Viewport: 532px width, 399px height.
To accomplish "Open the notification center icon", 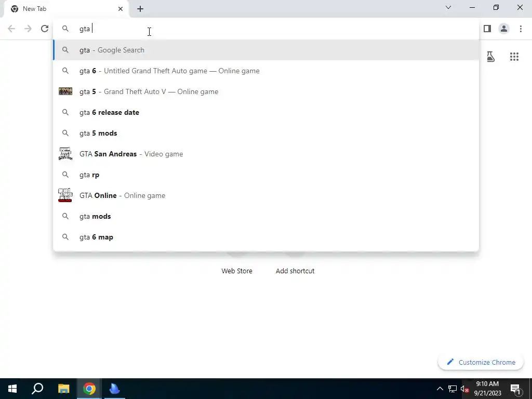I will click(x=515, y=389).
